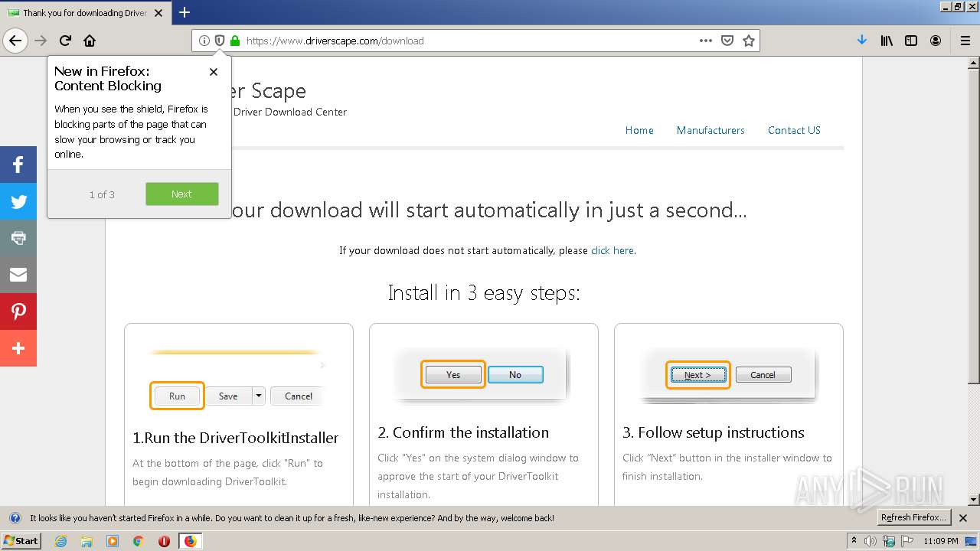Launch Opera from the taskbar

[164, 541]
